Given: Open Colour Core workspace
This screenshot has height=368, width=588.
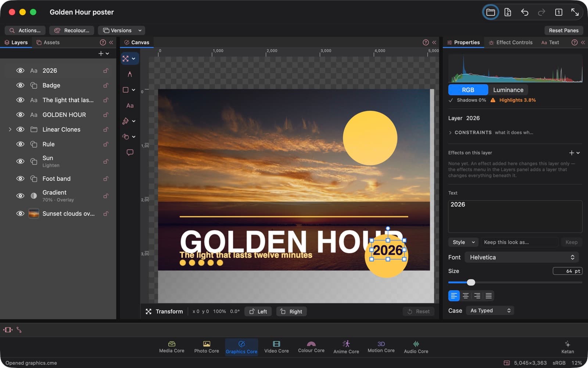Looking at the screenshot, I should click(x=311, y=347).
